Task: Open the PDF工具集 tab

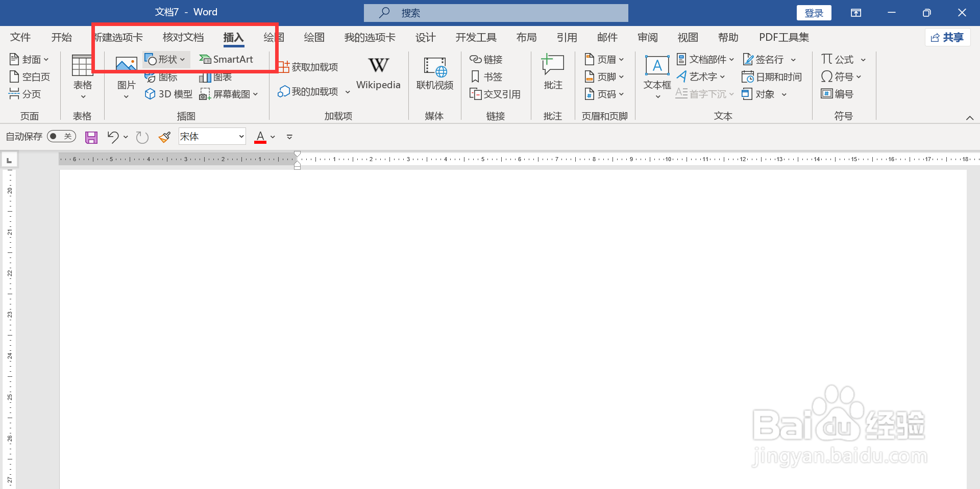Action: pos(783,37)
